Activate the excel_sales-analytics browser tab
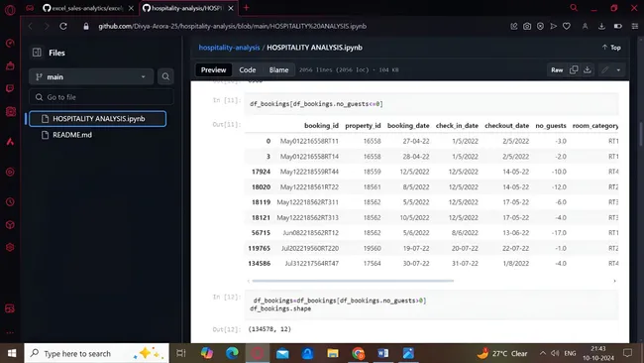 [84, 8]
